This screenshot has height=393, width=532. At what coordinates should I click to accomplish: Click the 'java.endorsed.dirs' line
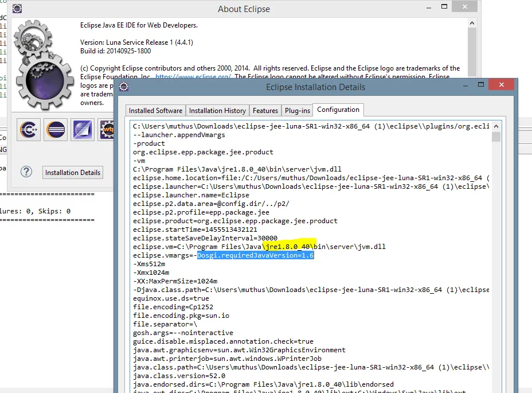click(263, 384)
